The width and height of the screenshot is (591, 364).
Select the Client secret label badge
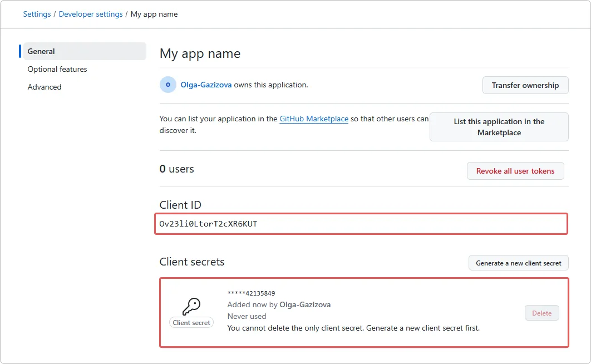point(191,322)
